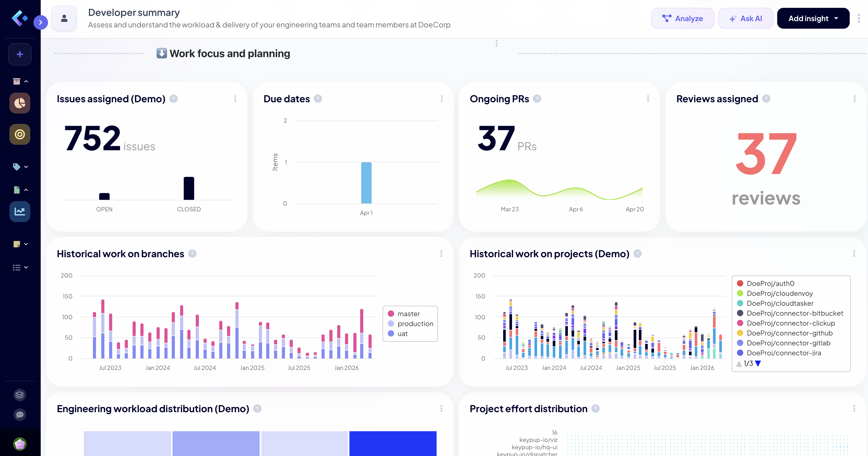Click the user avatar at sidebar bottom
The width and height of the screenshot is (868, 456).
tap(20, 443)
